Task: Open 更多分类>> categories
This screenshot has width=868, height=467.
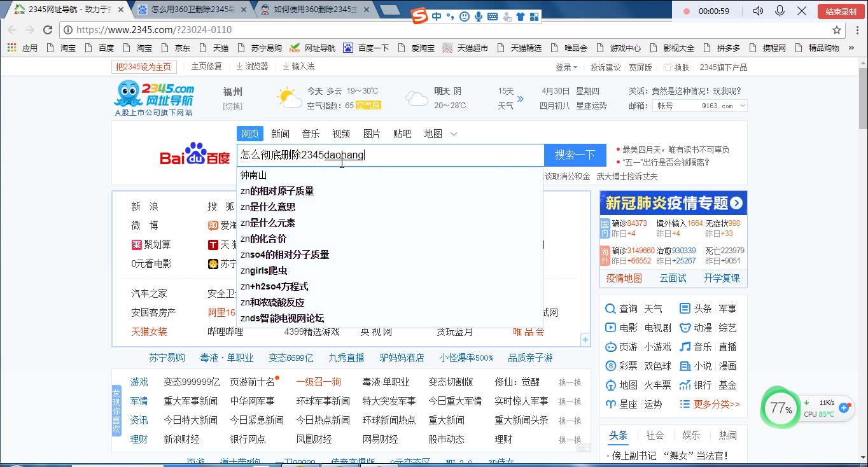Action: point(717,404)
